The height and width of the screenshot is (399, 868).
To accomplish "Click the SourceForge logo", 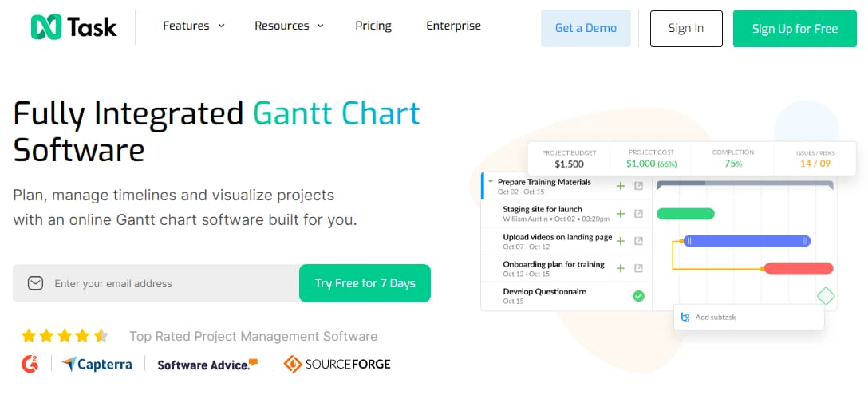I will pyautogui.click(x=337, y=364).
